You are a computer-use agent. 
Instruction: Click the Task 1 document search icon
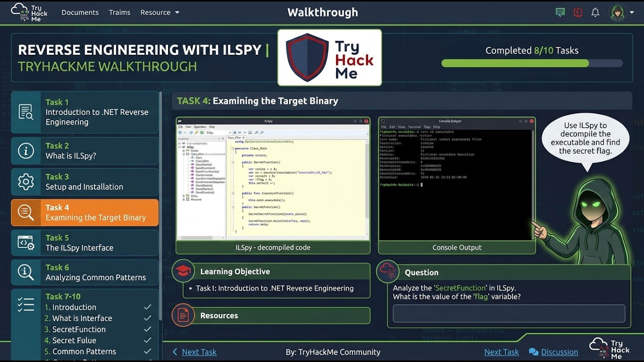point(26,112)
